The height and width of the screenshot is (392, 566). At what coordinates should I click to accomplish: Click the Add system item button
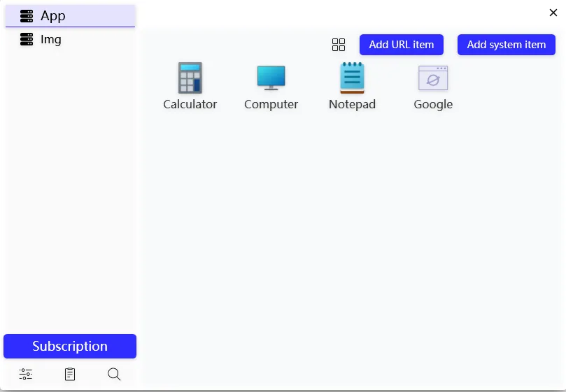(507, 45)
